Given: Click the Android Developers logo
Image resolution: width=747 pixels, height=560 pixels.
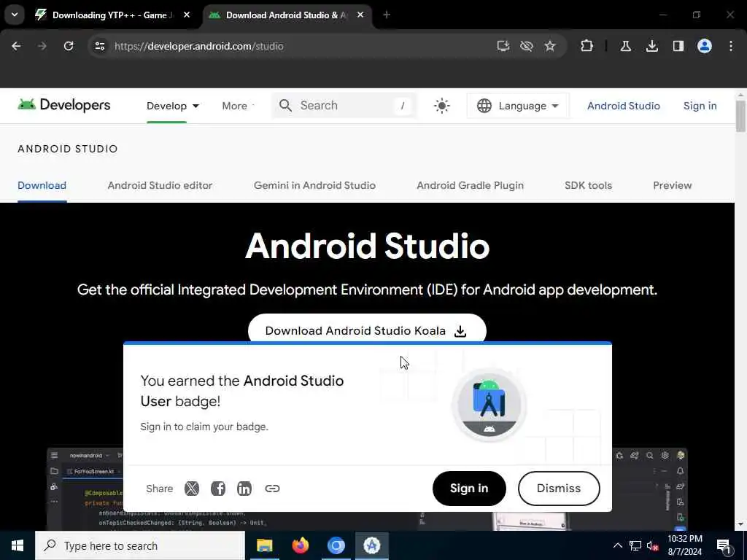Looking at the screenshot, I should click(x=64, y=105).
